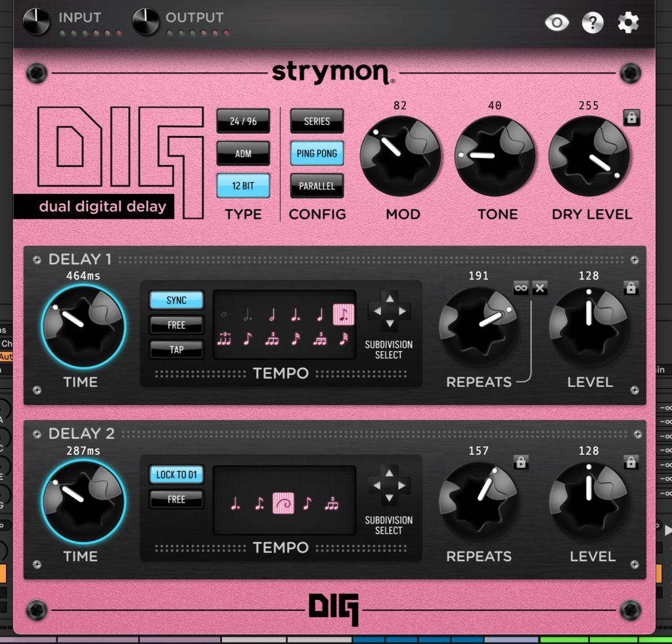Viewport: 672px width, 644px height.
Task: Open settings with the gear icon
Action: [628, 23]
